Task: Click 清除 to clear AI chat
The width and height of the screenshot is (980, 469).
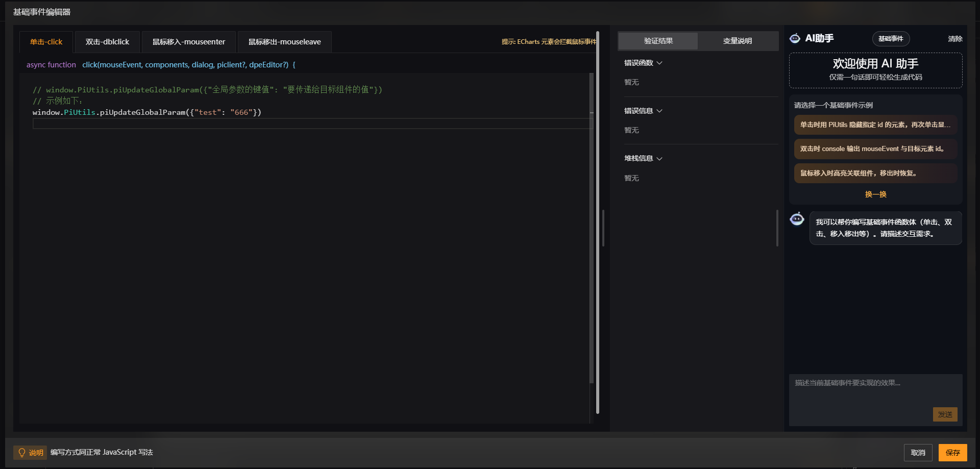Action: click(x=955, y=39)
